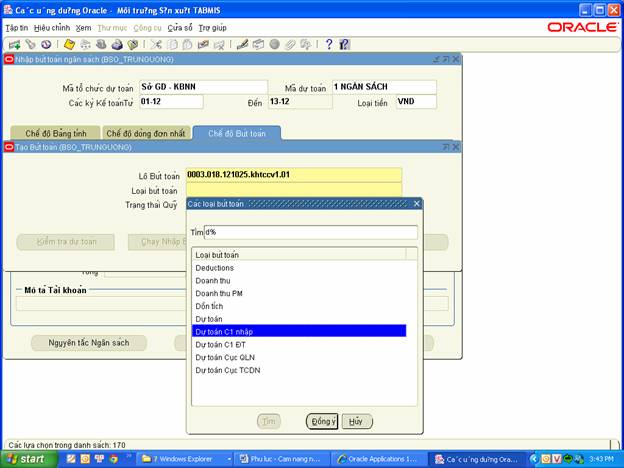The width and height of the screenshot is (624, 468).
Task: Select the plain Dự toán list entry
Action: click(x=299, y=319)
